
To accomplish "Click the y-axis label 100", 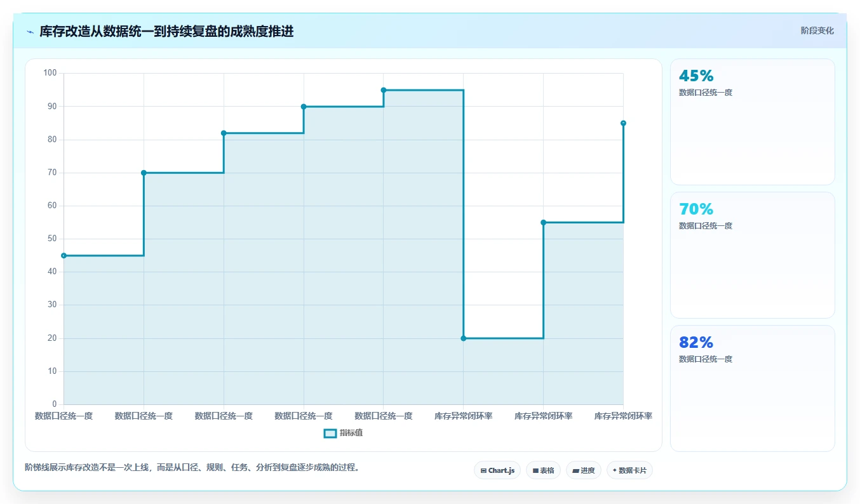I will click(x=50, y=73).
